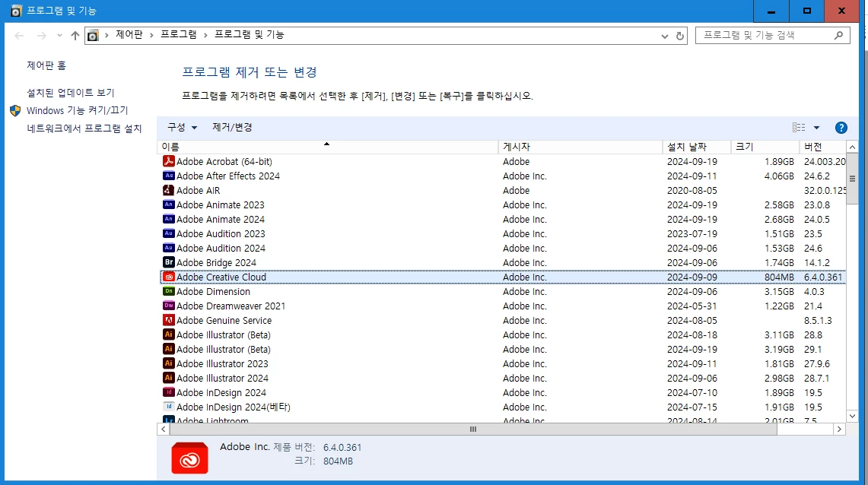This screenshot has width=868, height=485.
Task: Open 제어판 홈 link
Action: [x=46, y=65]
